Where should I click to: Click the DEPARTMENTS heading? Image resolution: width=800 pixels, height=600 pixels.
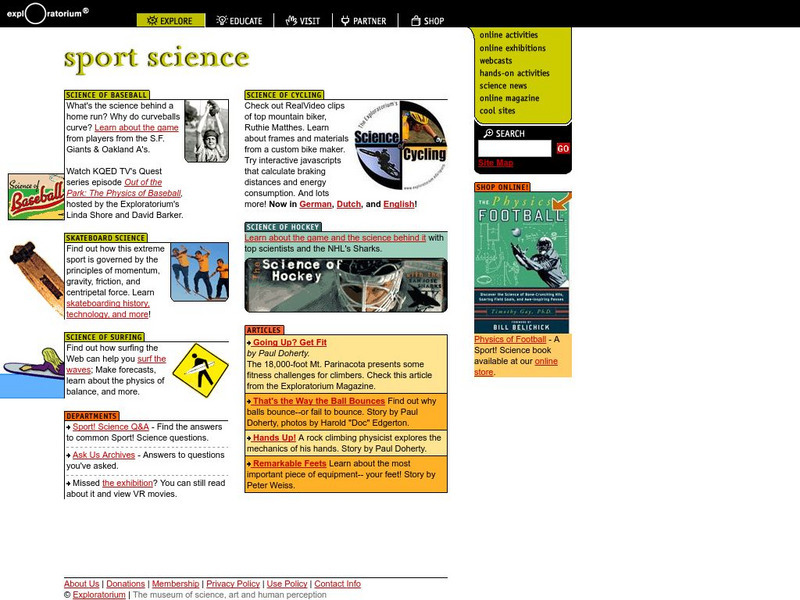[x=91, y=416]
